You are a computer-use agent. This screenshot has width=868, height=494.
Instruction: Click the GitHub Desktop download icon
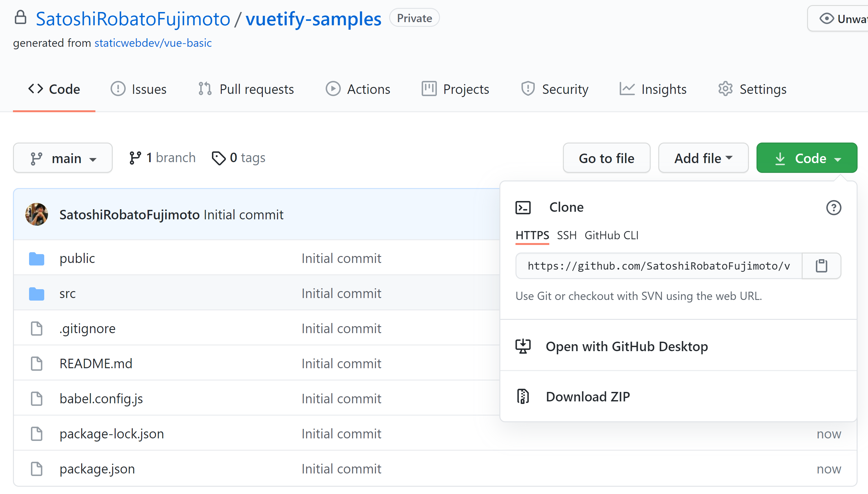coord(522,346)
